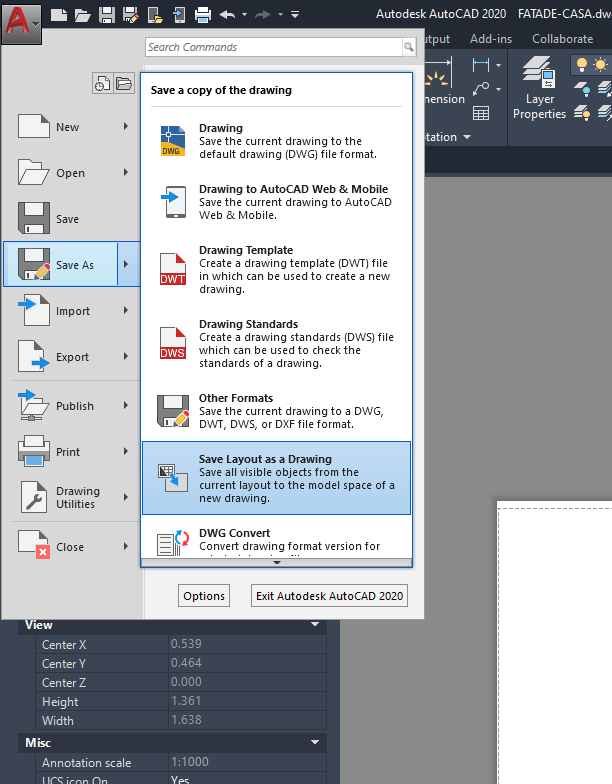Select Publish in application menu
Screen dimensions: 612x784
[72, 406]
